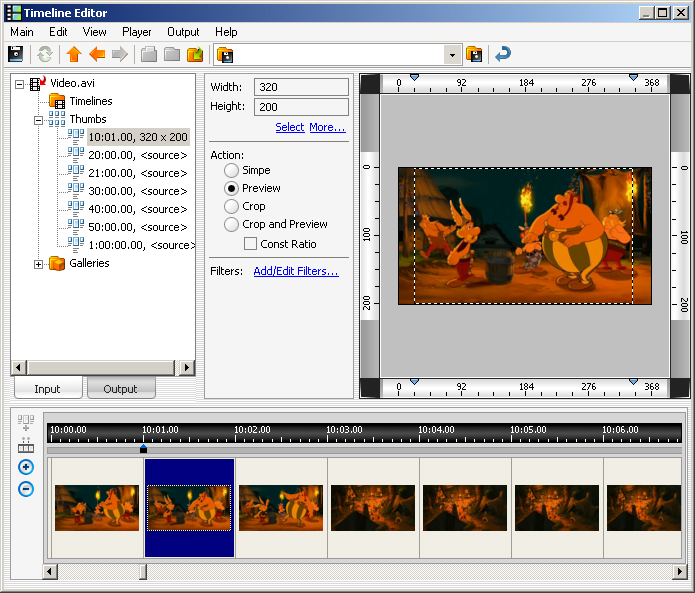Click the timeline position marker at 10:01.00
This screenshot has height=593, width=695.
tap(143, 449)
